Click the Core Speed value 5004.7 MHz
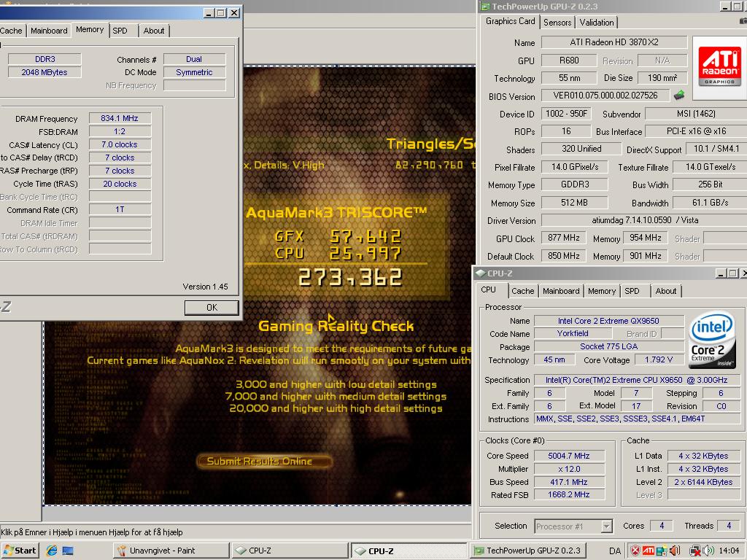Image resolution: width=747 pixels, height=560 pixels. tap(569, 456)
